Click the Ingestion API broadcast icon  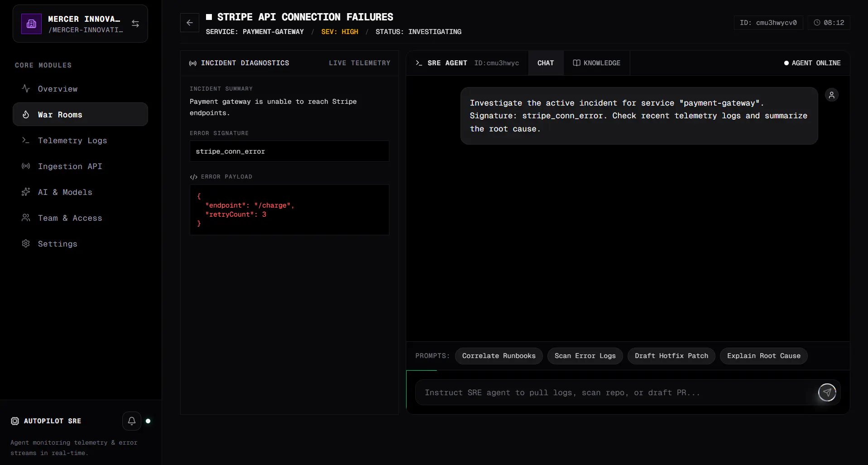(26, 166)
